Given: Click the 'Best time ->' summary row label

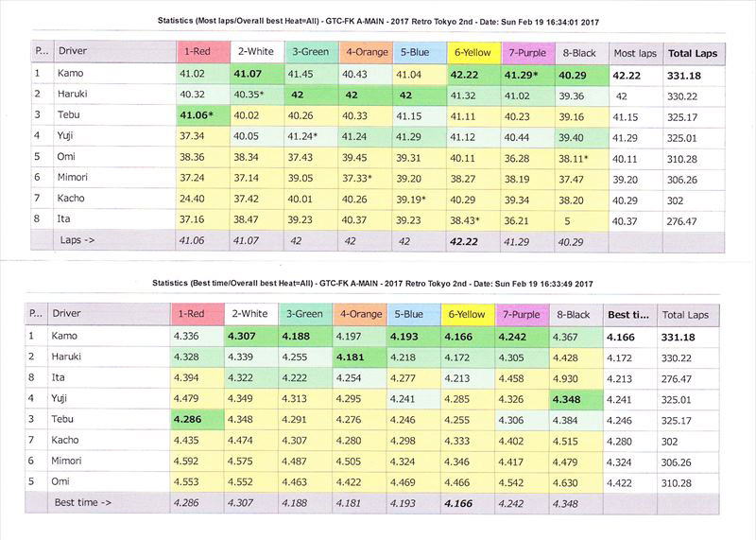Looking at the screenshot, I should (x=87, y=500).
